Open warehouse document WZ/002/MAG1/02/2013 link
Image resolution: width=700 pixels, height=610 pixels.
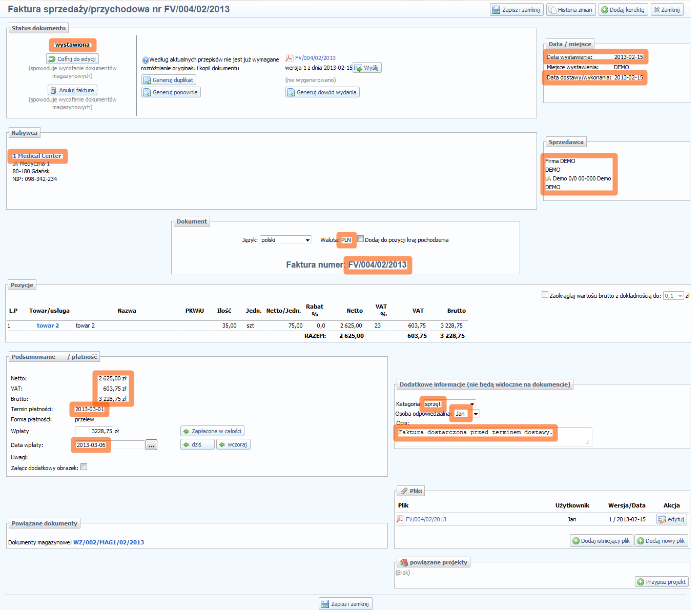[109, 542]
